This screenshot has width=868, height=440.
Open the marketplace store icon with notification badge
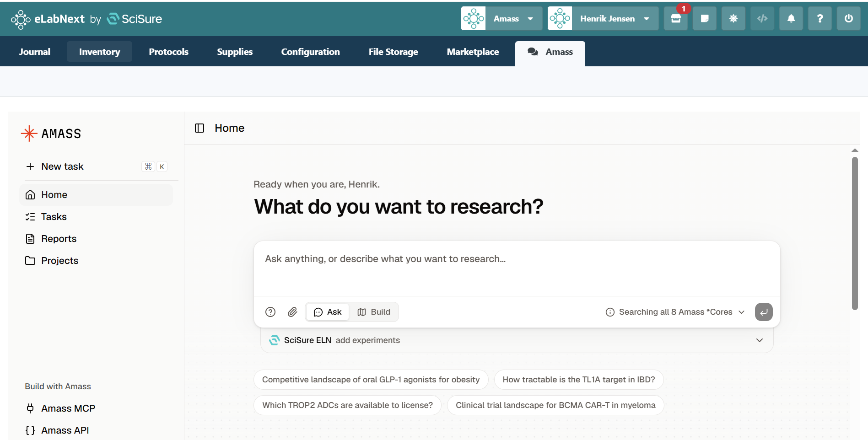pos(675,19)
